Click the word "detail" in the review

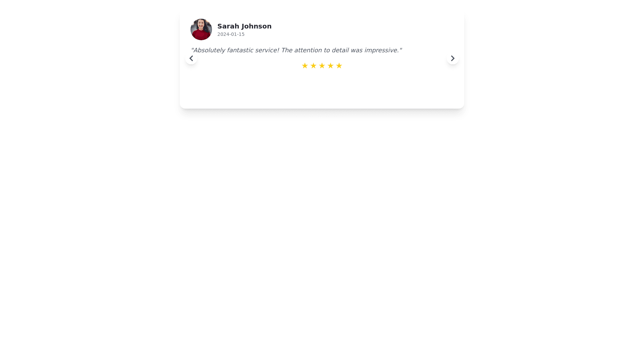click(x=340, y=50)
